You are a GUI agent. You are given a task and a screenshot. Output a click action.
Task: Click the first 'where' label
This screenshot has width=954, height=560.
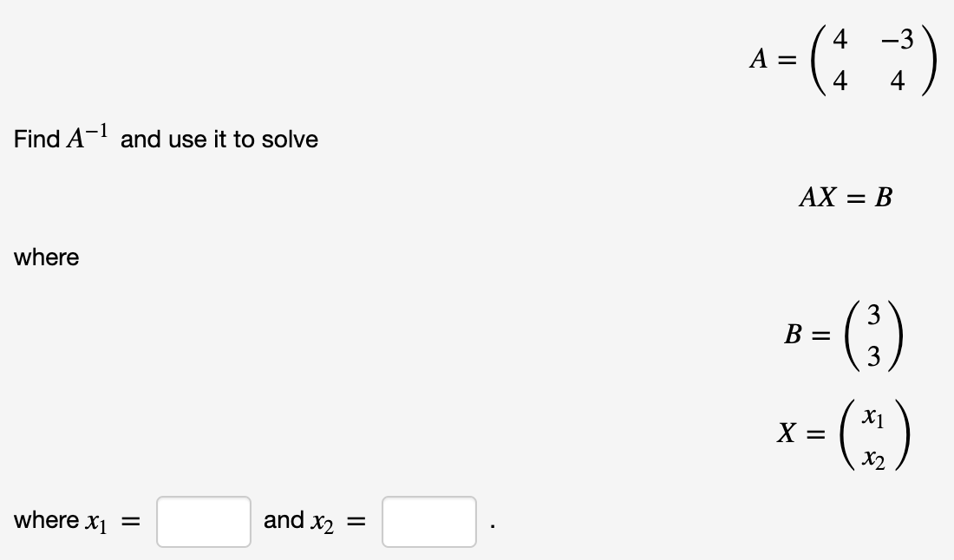pos(45,257)
